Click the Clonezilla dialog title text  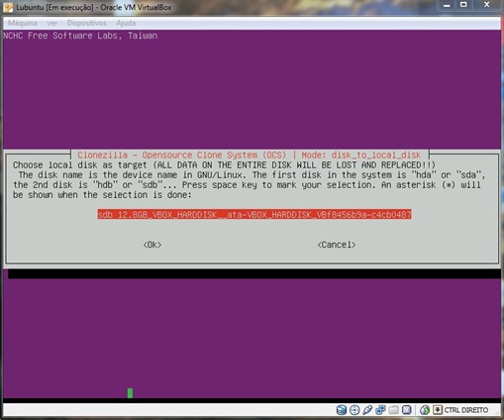250,155
